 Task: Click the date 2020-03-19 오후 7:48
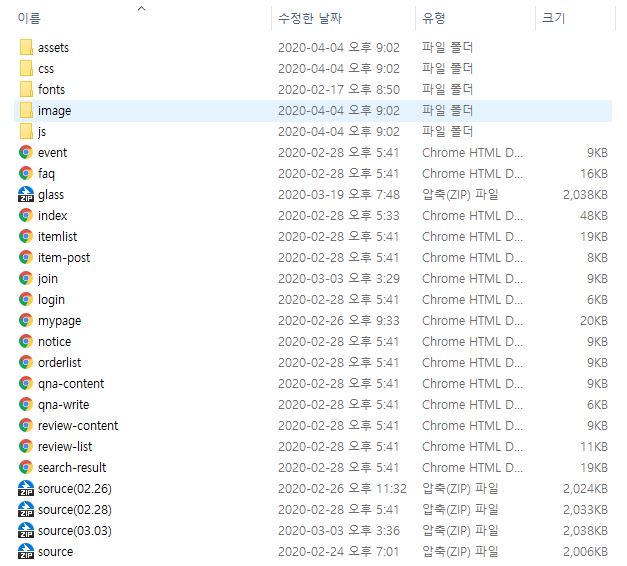pyautogui.click(x=339, y=194)
